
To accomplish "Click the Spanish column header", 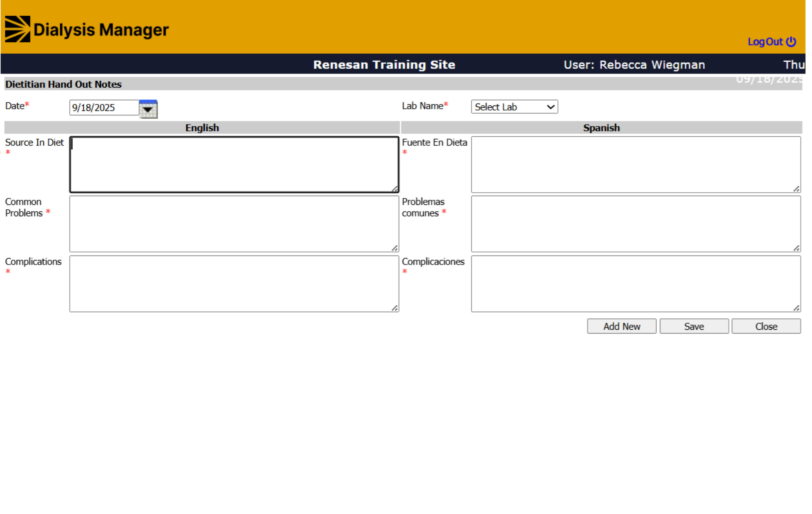I will (x=601, y=128).
